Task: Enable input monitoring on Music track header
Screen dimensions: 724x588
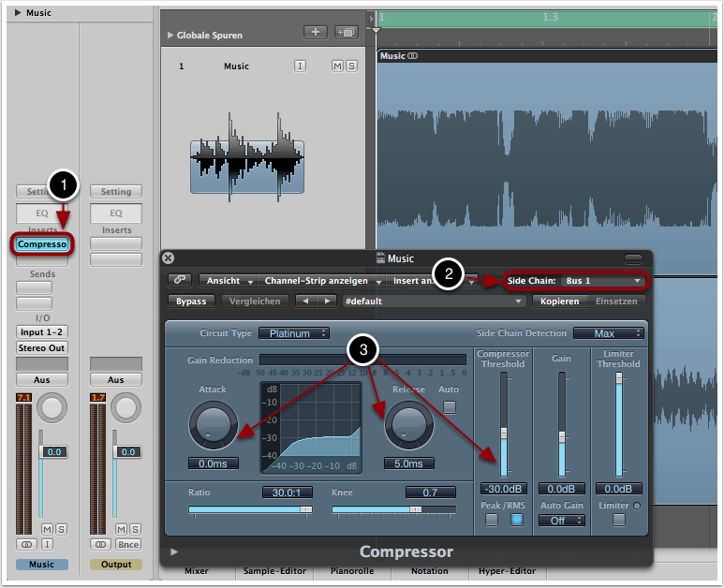Action: click(300, 66)
